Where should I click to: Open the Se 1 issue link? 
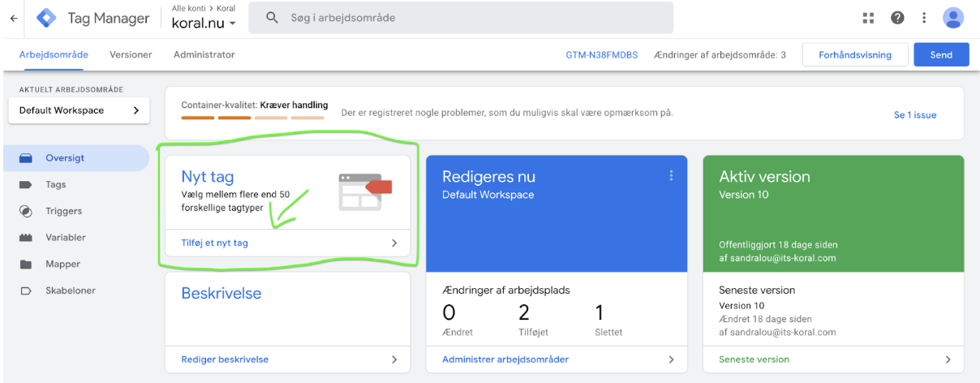(914, 115)
